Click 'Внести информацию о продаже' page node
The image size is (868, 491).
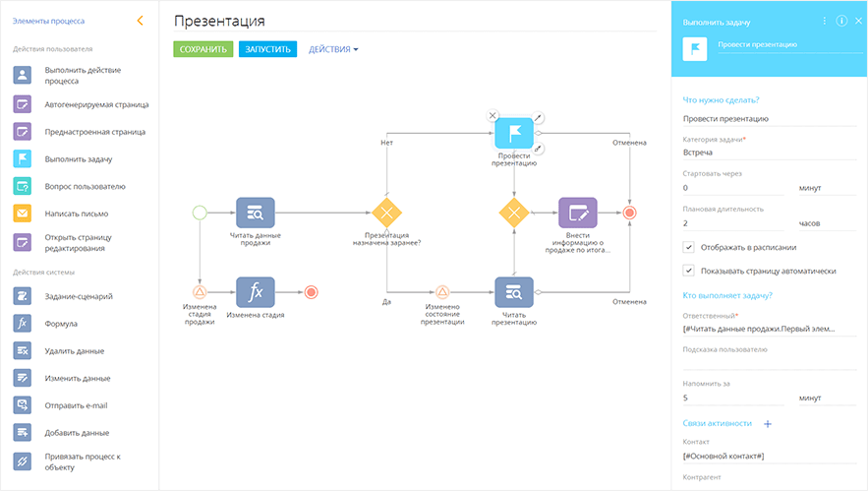(x=578, y=213)
